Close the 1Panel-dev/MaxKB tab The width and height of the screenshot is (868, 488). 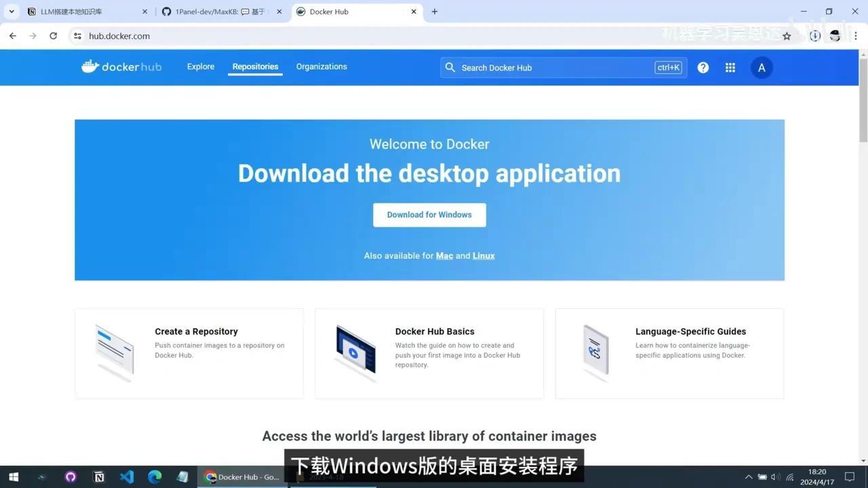(279, 12)
